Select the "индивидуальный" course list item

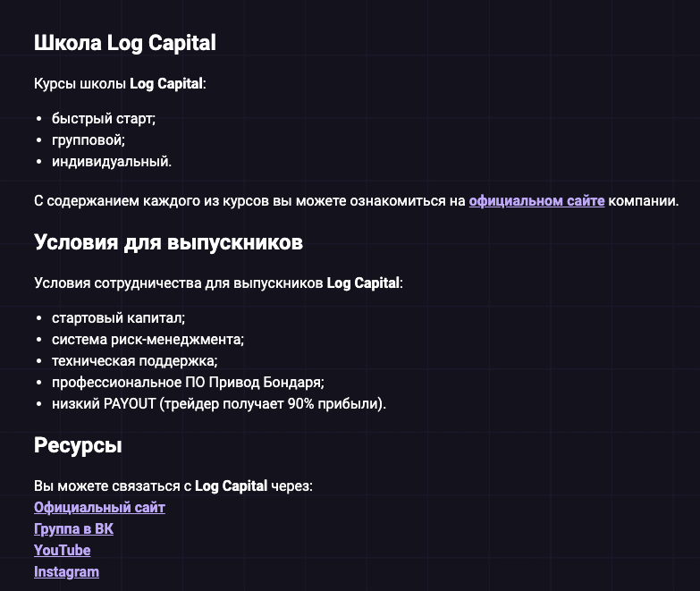pyautogui.click(x=111, y=161)
